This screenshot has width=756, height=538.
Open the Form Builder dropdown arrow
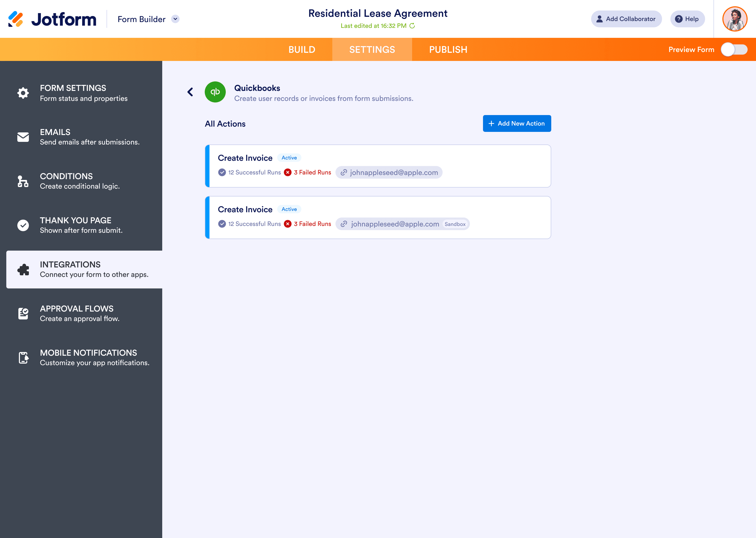175,19
